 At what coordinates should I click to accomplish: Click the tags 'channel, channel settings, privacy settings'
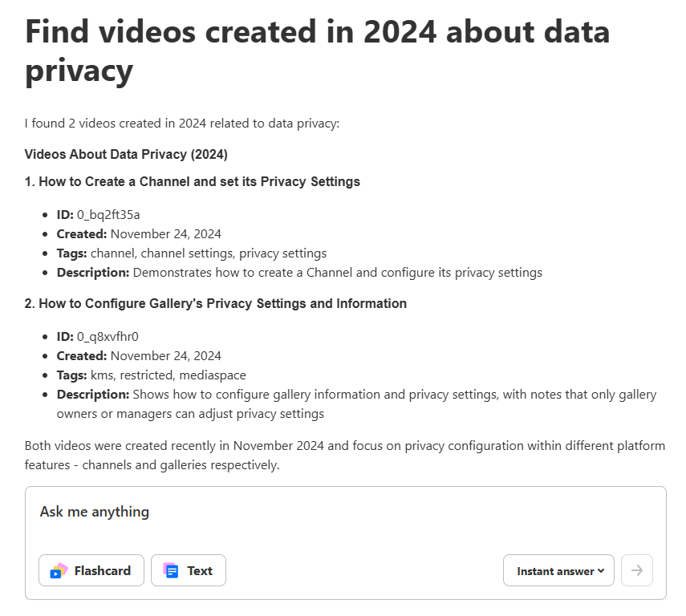click(x=220, y=253)
